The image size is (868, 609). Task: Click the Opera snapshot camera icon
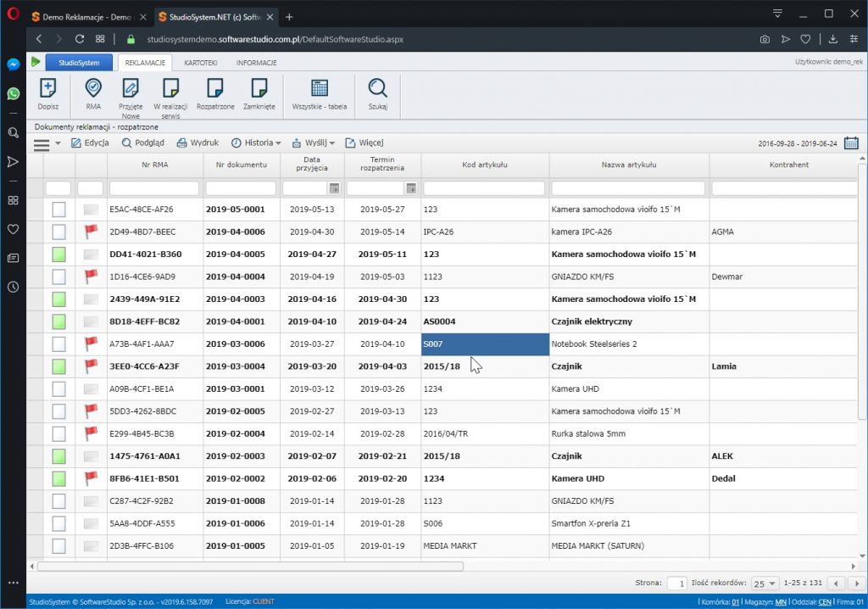[765, 39]
